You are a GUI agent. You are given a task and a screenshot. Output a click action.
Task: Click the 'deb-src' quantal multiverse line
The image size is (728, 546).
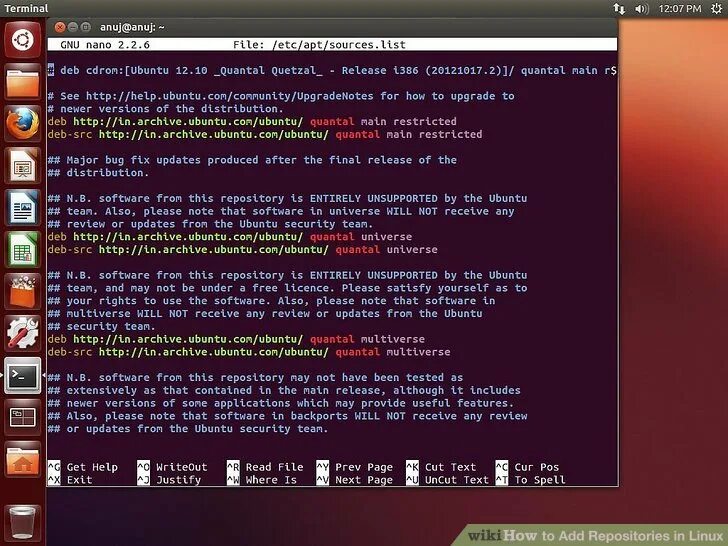pyautogui.click(x=249, y=352)
